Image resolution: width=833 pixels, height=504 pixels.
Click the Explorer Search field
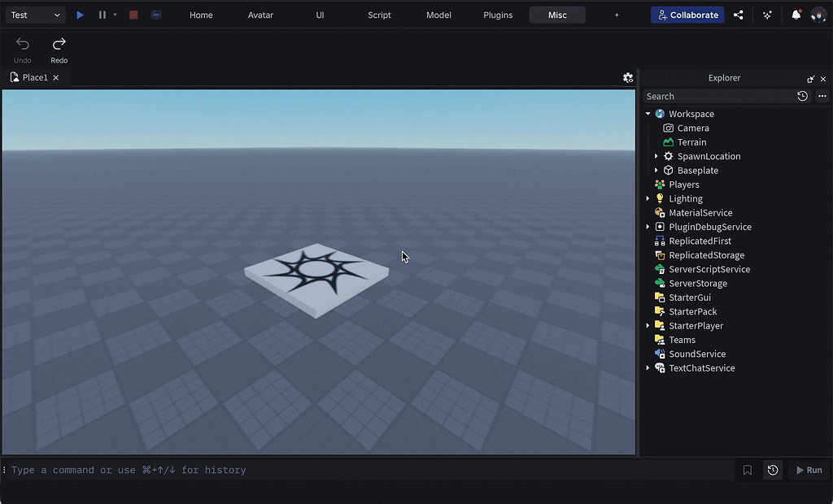[717, 96]
